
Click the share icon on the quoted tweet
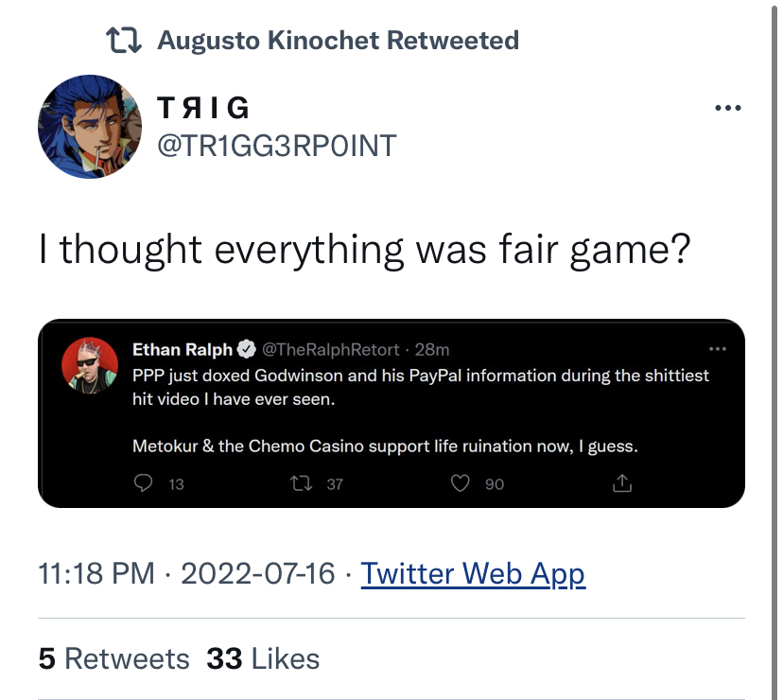[622, 483]
